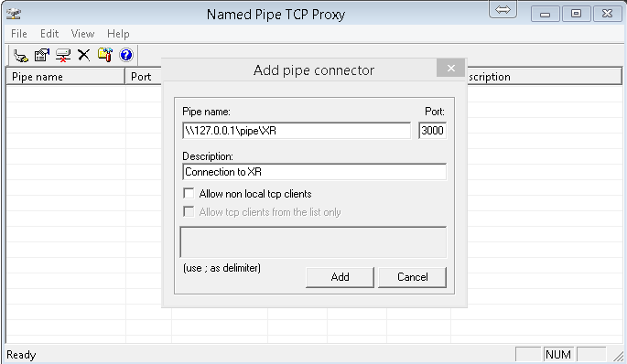Minimize the Named Pipe TCP Proxy window
The image size is (627, 364).
pos(545,14)
